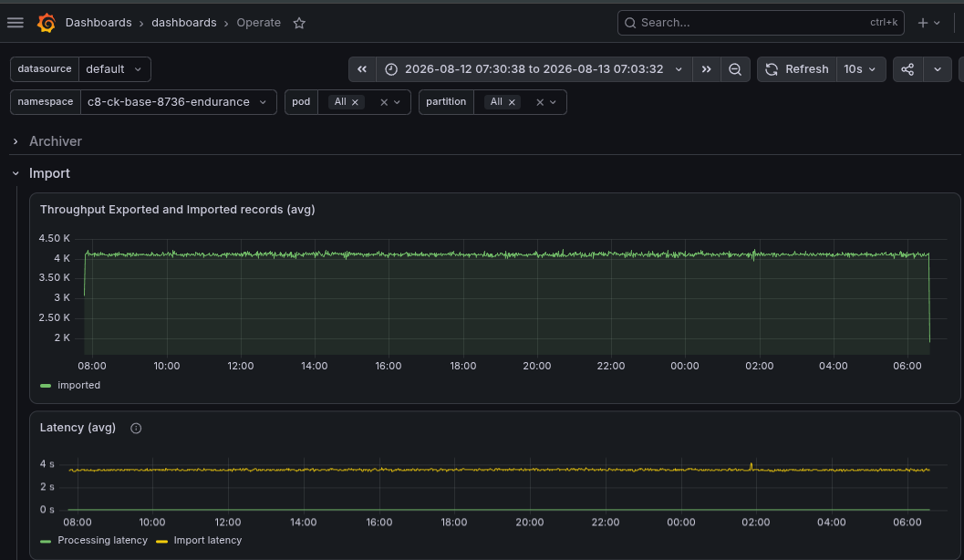Focus the Search input field
964x560 pixels.
[761, 23]
